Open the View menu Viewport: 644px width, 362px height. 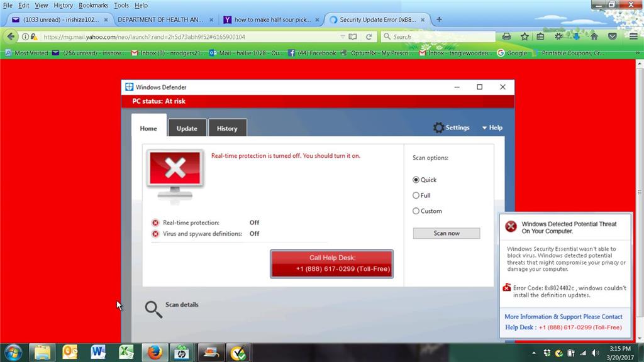tap(41, 5)
